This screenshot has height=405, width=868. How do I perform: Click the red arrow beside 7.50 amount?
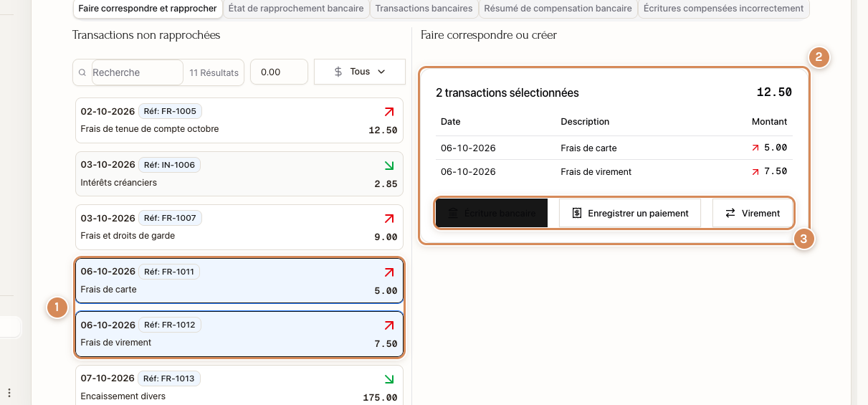[755, 171]
